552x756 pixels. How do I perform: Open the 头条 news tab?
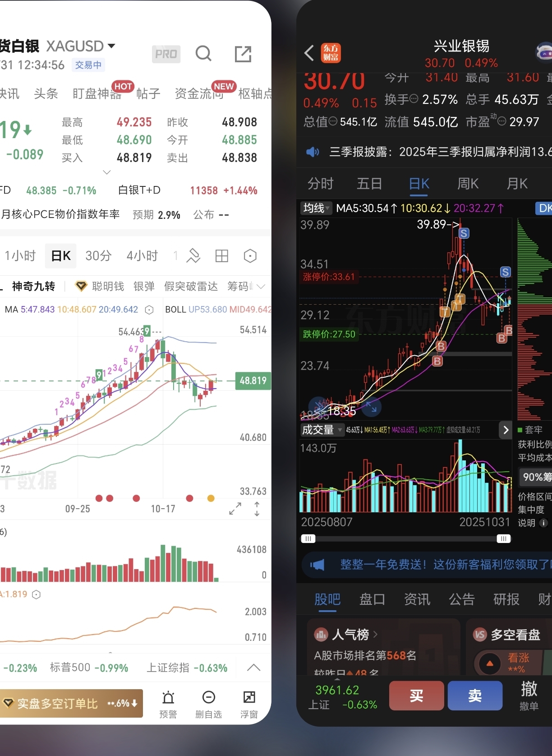tap(46, 93)
